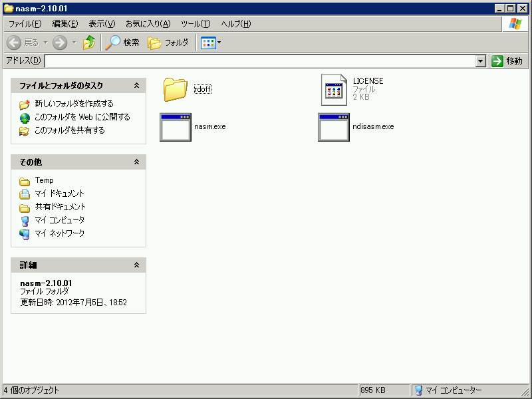The image size is (532, 399).
Task: Open the Forward button history dropdown
Action: (x=74, y=43)
